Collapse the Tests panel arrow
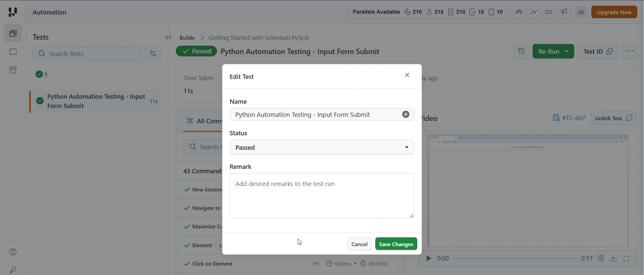The image size is (644, 275). pos(168,38)
